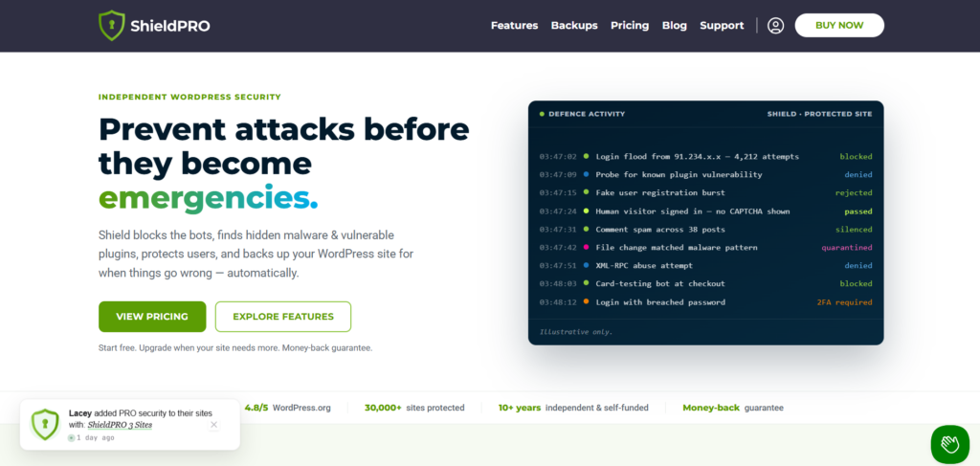
Task: Click the ShieldPRO brand name text
Action: coord(170,26)
